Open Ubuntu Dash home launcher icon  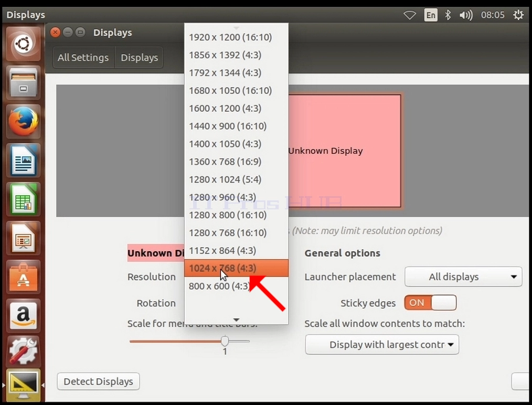(x=23, y=44)
